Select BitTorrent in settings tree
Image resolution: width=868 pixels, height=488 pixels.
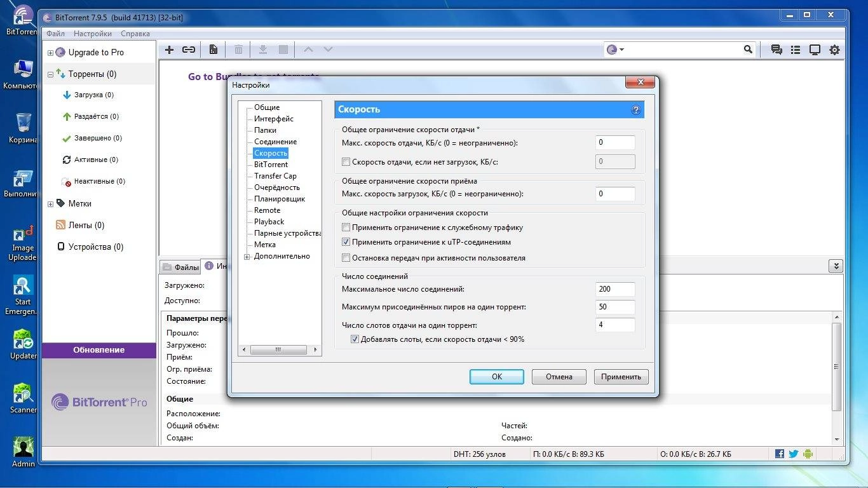point(271,165)
